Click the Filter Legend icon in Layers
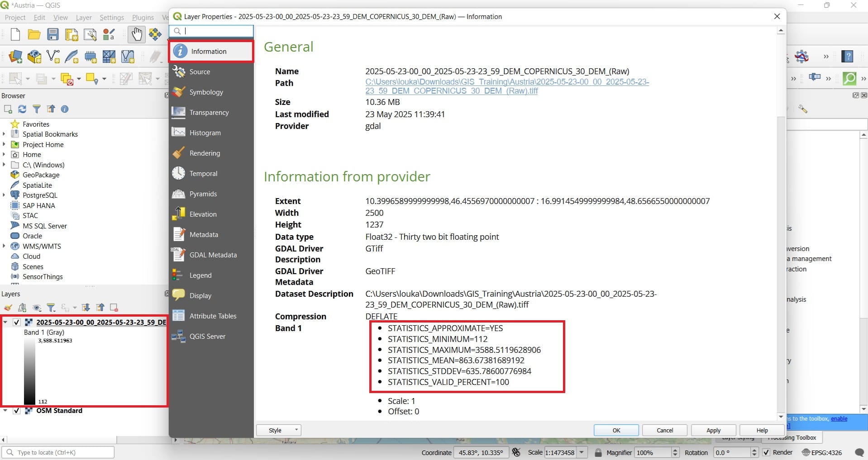 (51, 308)
